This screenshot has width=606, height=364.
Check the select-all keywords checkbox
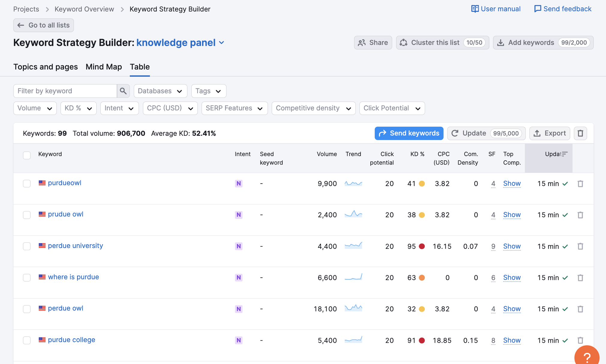click(27, 155)
